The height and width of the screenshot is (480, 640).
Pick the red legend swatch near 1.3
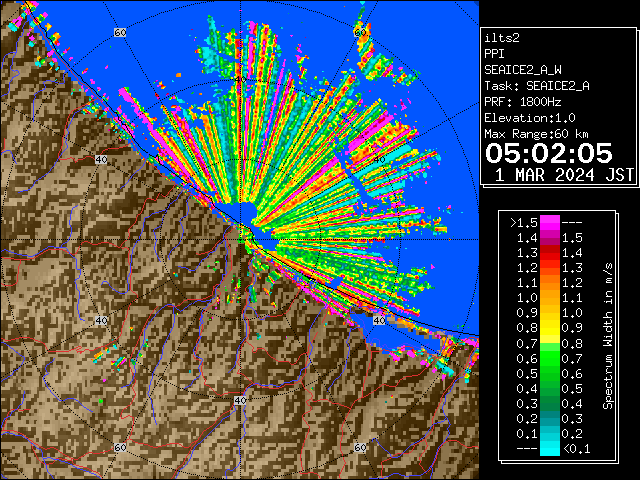click(550, 253)
